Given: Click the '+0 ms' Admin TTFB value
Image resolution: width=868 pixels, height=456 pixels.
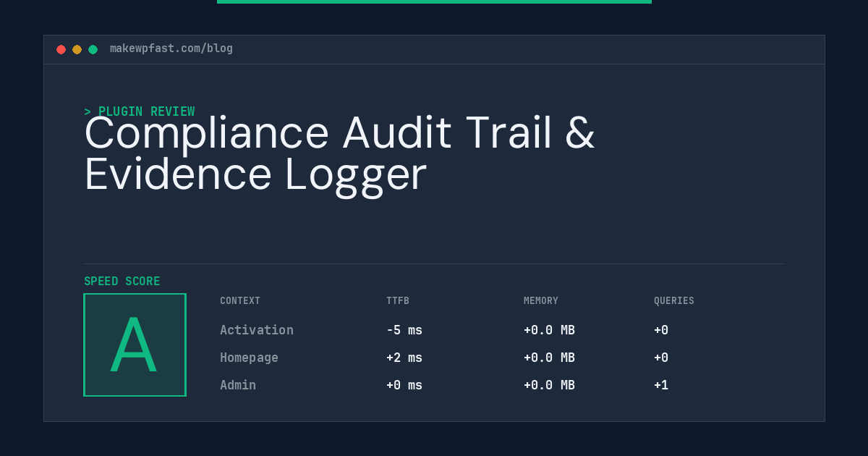Looking at the screenshot, I should tap(404, 385).
